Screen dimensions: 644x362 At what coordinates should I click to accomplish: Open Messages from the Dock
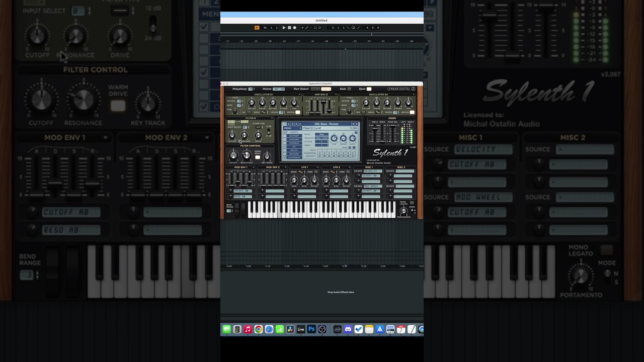(x=226, y=329)
